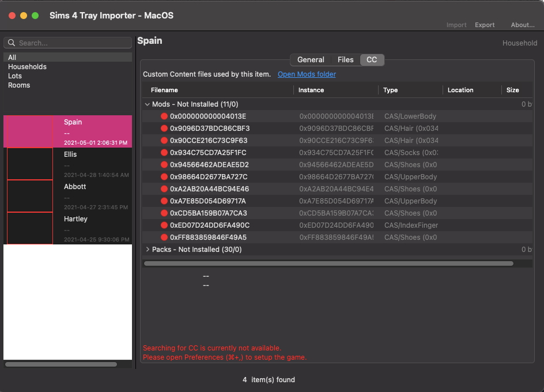Click red status dot for 0x934C75CD7A25F1FC
The height and width of the screenshot is (392, 544).
164,153
